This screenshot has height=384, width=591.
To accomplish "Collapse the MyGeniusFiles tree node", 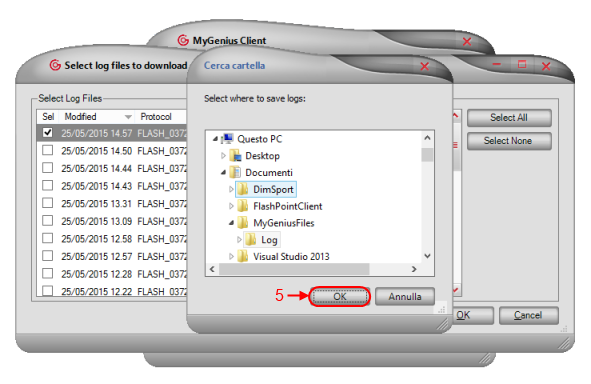I will [231, 223].
